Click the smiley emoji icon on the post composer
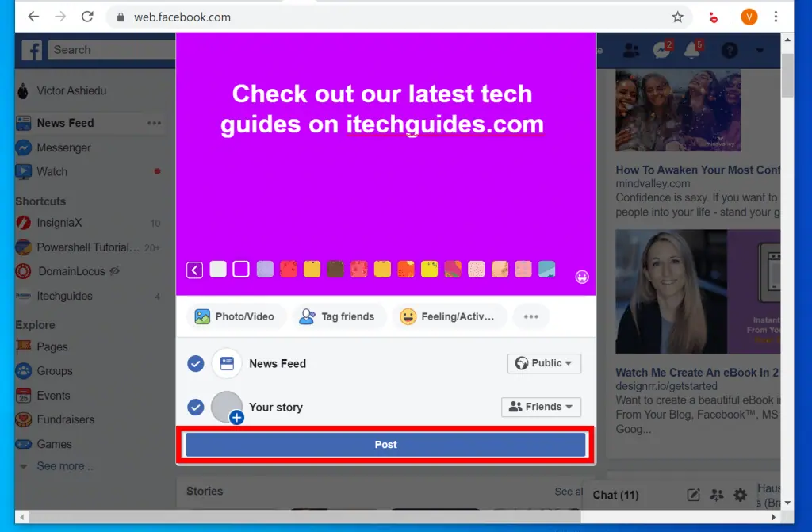The width and height of the screenshot is (812, 532). tap(581, 275)
